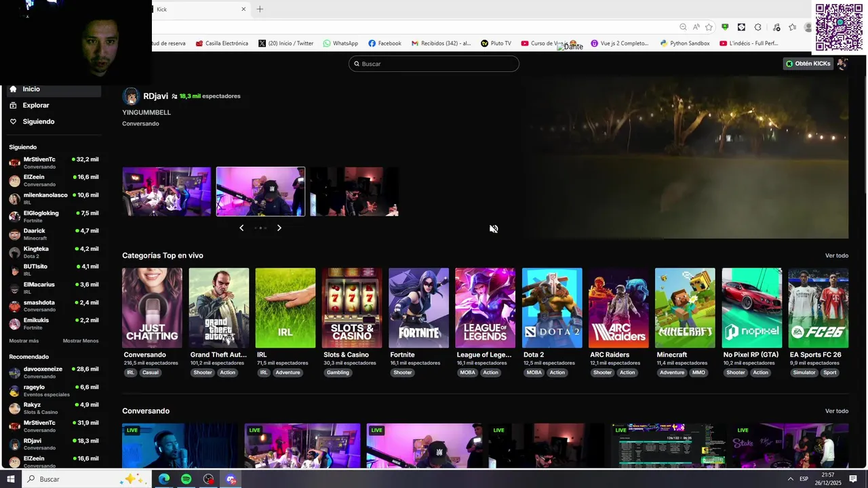This screenshot has height=488, width=868.
Task: Click the browser zoom magnifier icon
Action: (x=683, y=27)
